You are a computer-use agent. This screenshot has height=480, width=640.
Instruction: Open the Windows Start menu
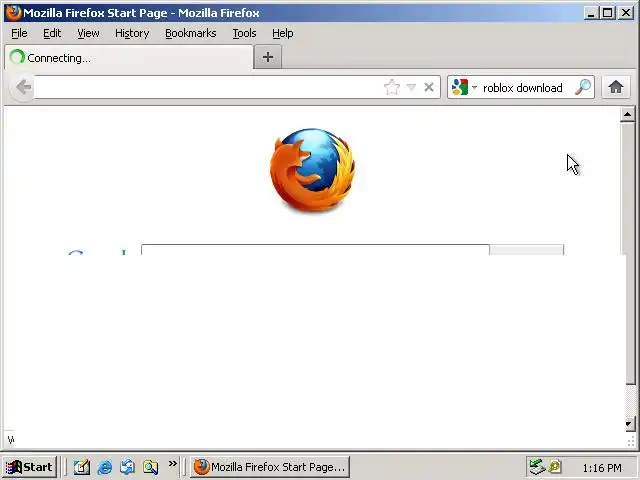click(x=29, y=467)
